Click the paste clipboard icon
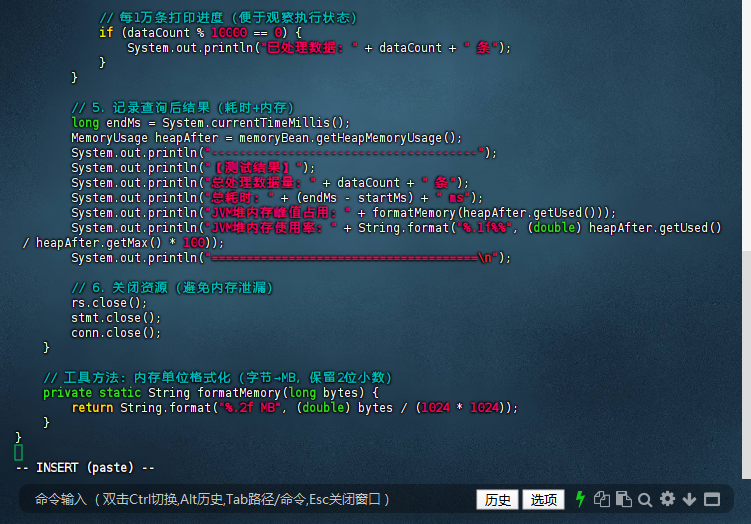This screenshot has width=751, height=524. 623,499
